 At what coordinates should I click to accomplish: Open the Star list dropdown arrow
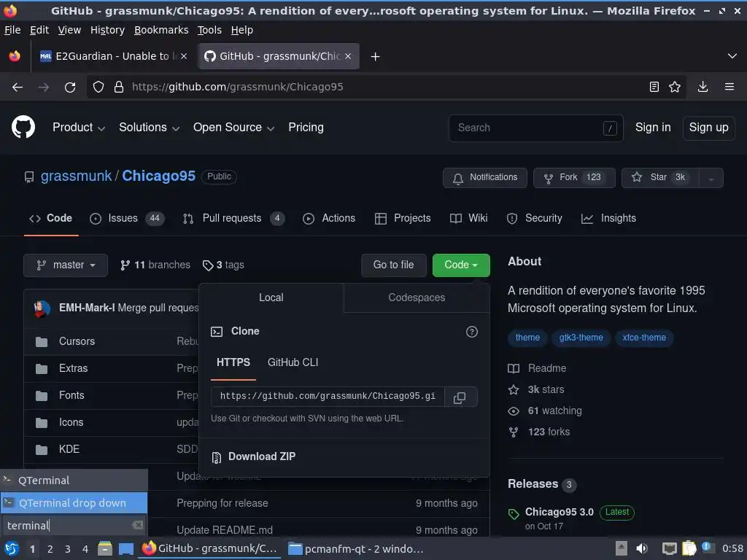711,178
